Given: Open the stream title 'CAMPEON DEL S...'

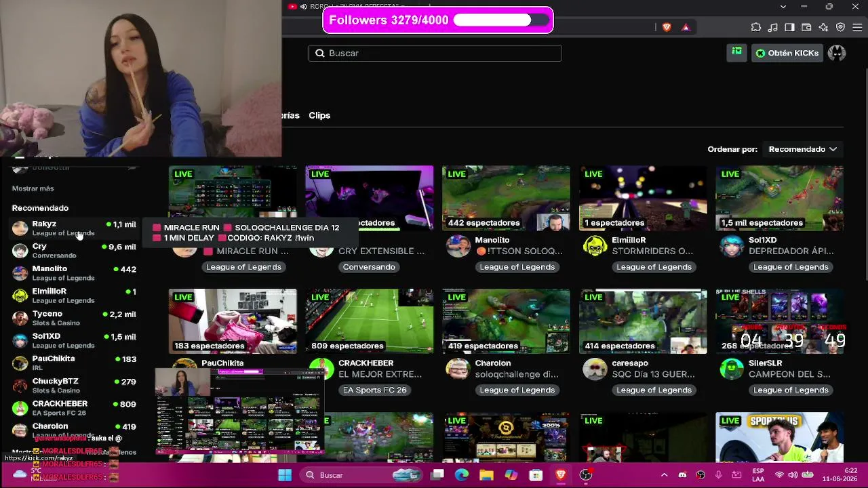Looking at the screenshot, I should [789, 374].
